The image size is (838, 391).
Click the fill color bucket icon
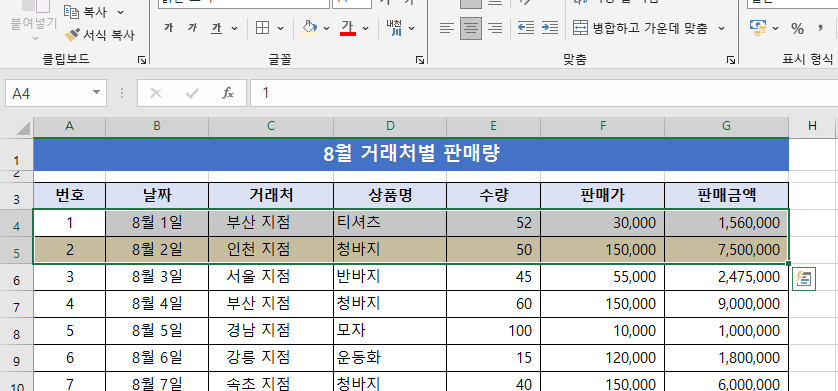[309, 28]
